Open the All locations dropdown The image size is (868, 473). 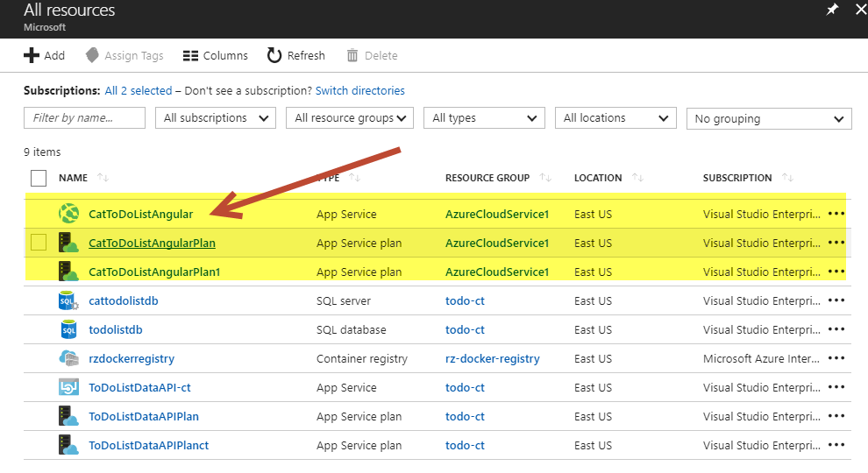(x=615, y=118)
